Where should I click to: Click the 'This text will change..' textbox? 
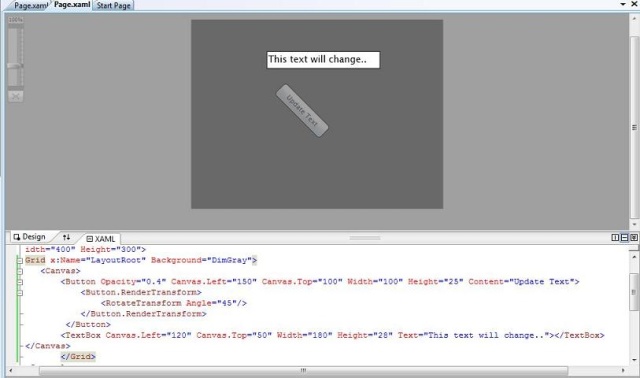click(x=323, y=60)
